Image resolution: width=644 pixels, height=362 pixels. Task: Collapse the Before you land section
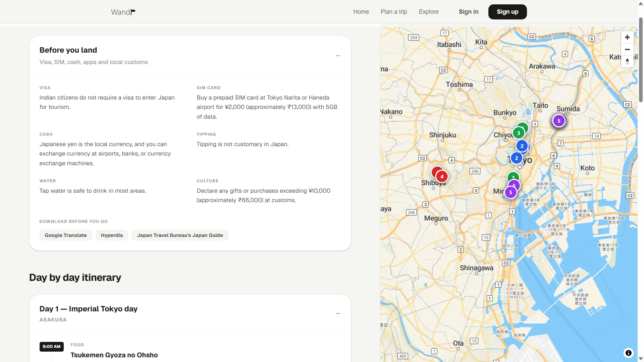point(338,56)
